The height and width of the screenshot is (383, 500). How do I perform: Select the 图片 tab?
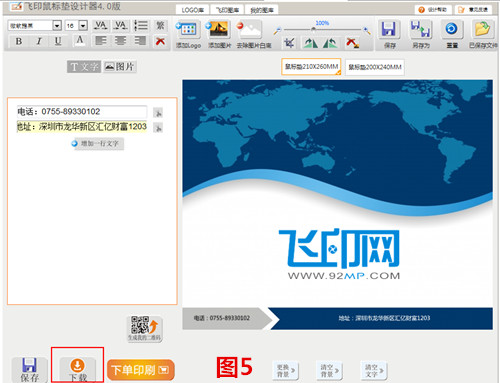tap(119, 67)
